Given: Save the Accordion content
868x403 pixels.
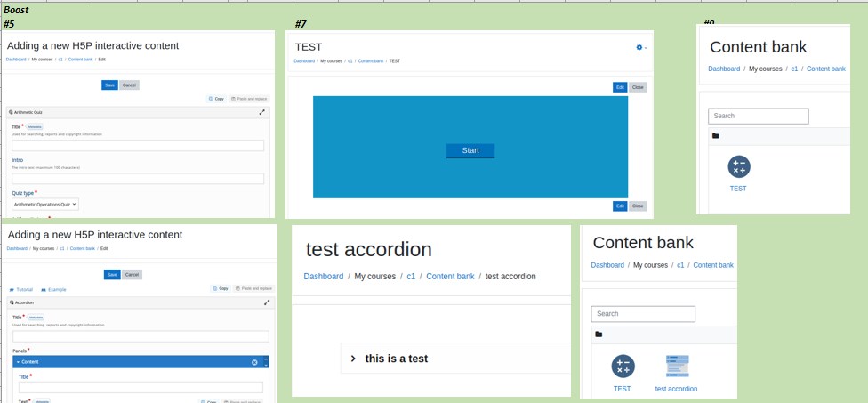Looking at the screenshot, I should (112, 275).
